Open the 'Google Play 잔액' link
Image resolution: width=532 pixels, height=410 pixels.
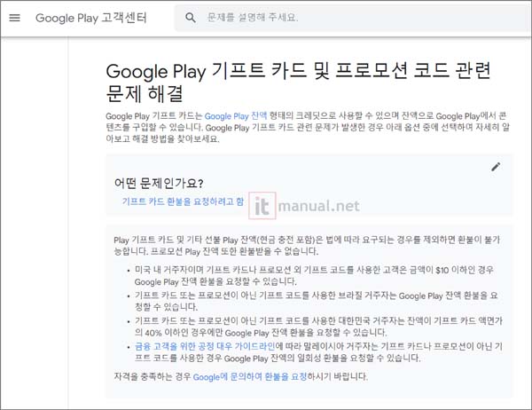coord(236,116)
